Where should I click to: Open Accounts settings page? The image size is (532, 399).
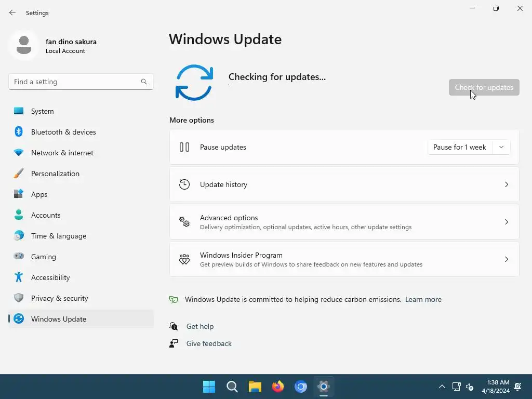click(x=81, y=215)
